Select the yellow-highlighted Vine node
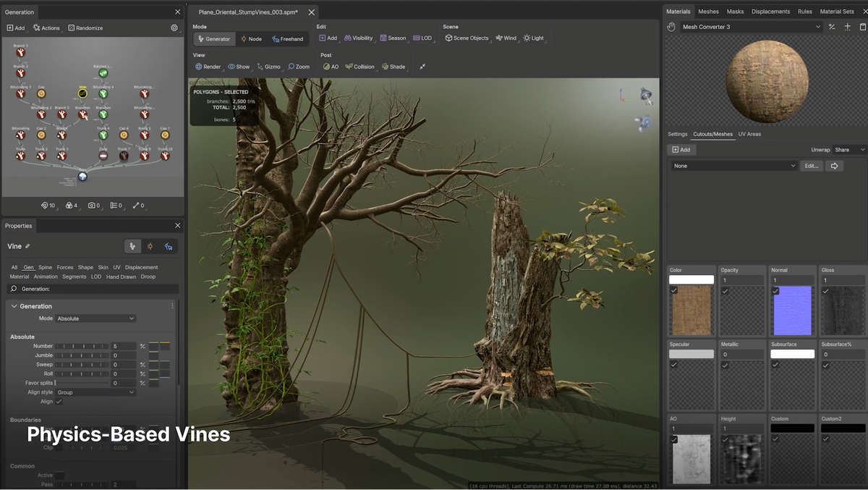The image size is (868, 490). (x=82, y=93)
